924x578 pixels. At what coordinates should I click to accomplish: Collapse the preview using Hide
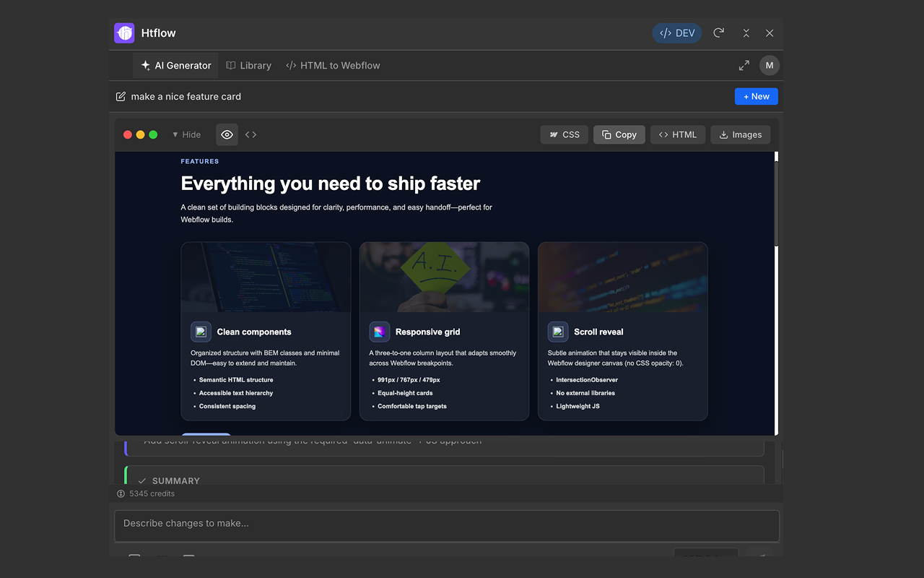pyautogui.click(x=186, y=134)
